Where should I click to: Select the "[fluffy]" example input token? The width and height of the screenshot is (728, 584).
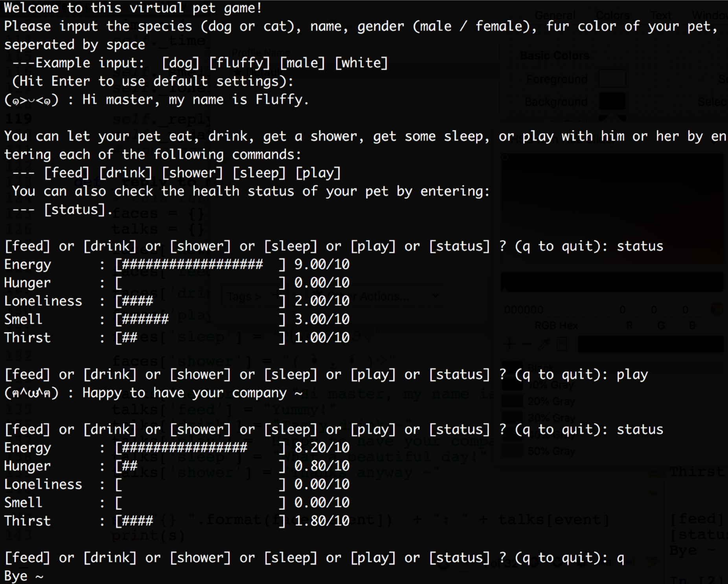239,63
